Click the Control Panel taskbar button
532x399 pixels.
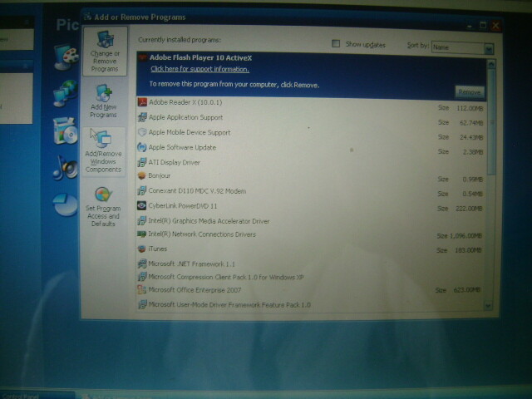coord(37,396)
